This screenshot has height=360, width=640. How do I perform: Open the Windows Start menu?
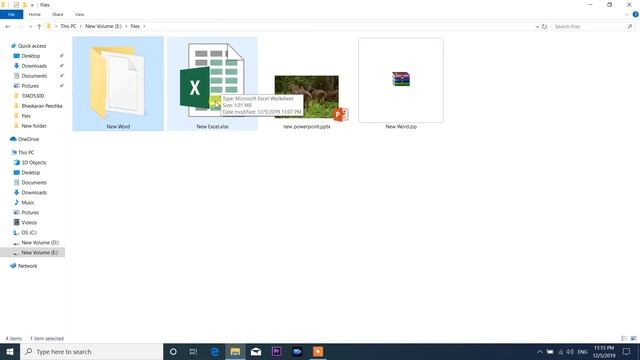tap(10, 351)
